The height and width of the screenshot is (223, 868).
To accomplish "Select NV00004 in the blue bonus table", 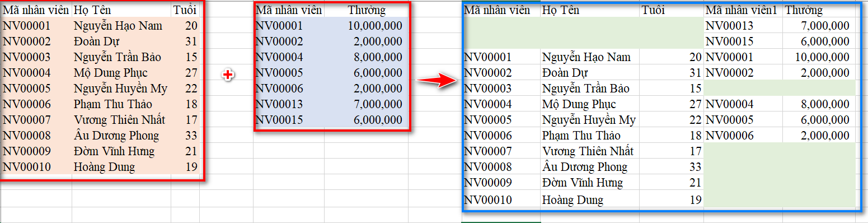I will 279,57.
